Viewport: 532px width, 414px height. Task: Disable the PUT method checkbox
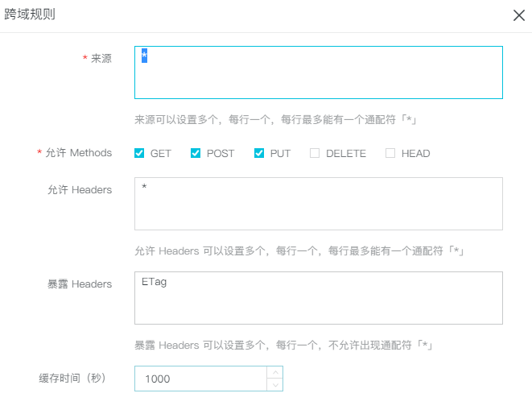259,153
